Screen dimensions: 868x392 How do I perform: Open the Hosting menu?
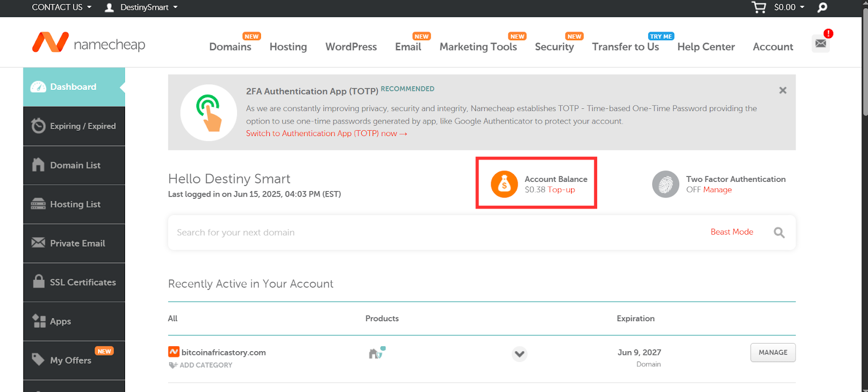288,47
